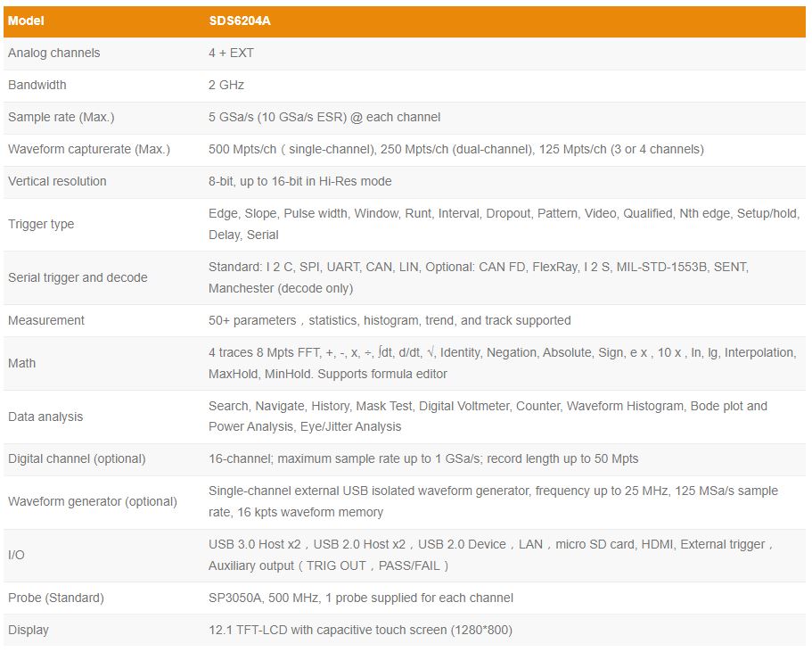Click the 'Edge, Slope, Pulse width' trigger list

pos(504,225)
